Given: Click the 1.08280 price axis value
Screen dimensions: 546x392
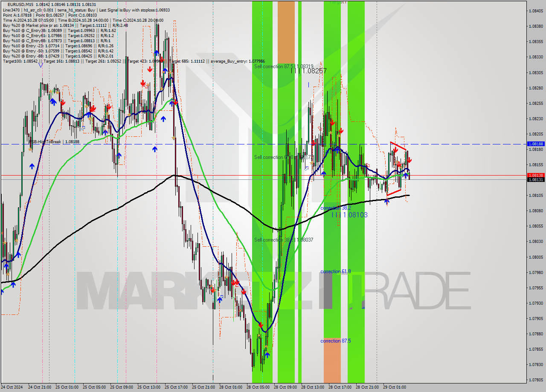Looking at the screenshot, I should tap(536, 88).
